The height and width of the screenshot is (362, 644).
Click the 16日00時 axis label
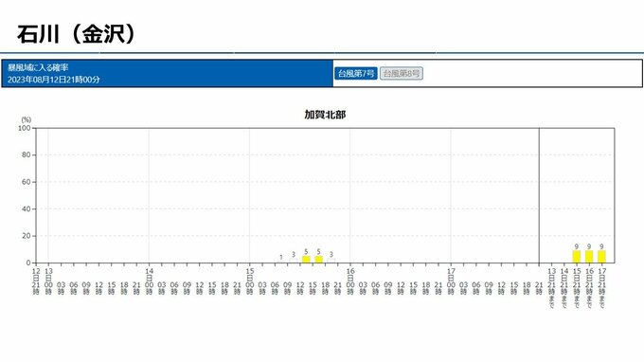click(x=350, y=281)
